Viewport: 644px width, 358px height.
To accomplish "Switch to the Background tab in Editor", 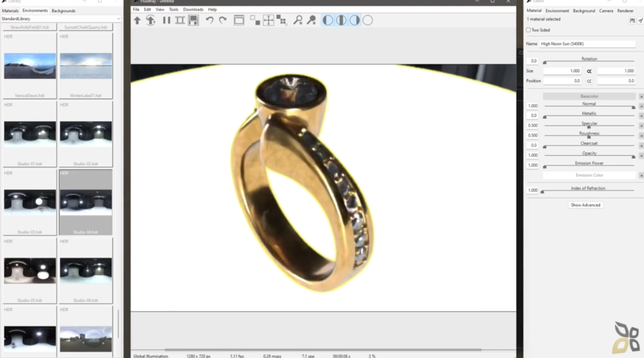I will coord(584,11).
